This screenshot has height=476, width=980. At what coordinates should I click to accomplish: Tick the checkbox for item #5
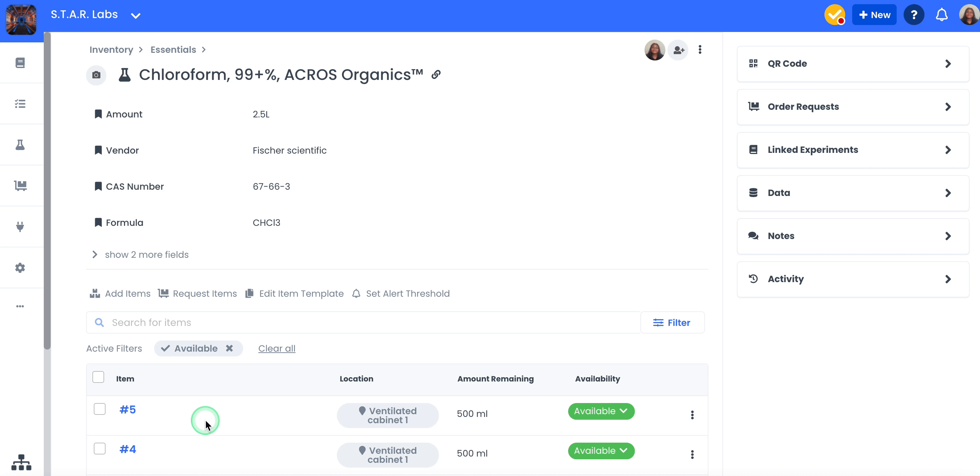point(100,409)
